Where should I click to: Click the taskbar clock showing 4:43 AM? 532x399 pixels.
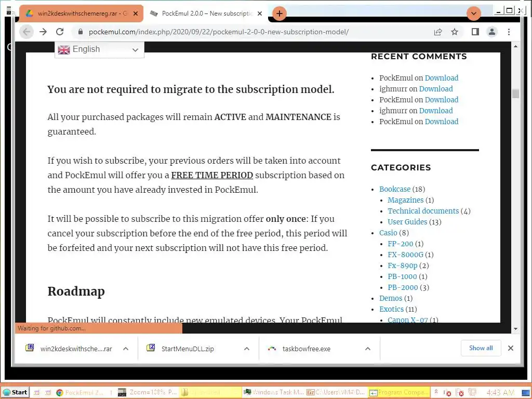[x=500, y=393]
